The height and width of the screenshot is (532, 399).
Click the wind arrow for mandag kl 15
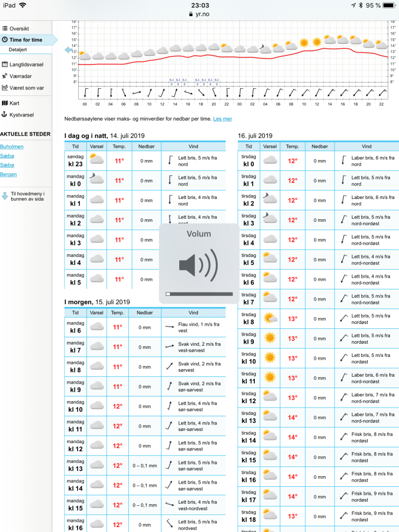coord(170,504)
